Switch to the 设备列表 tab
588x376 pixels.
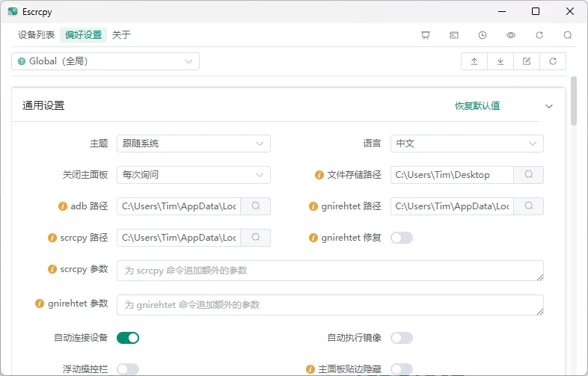36,35
